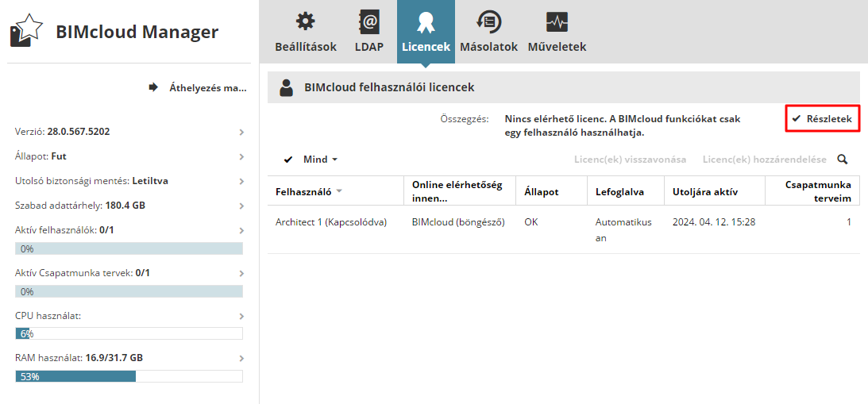Click the Licencek ribbon badge icon
This screenshot has width=868, height=404.
[x=425, y=22]
